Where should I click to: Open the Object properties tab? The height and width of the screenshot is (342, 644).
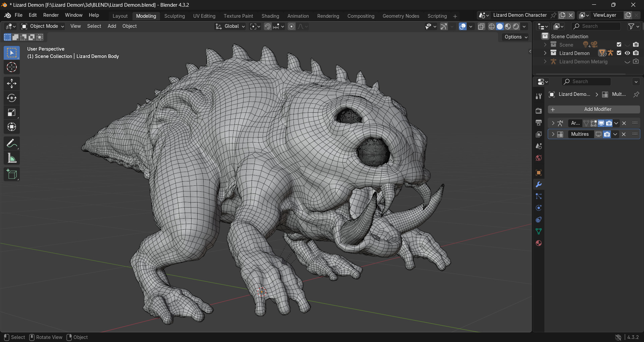click(x=539, y=173)
